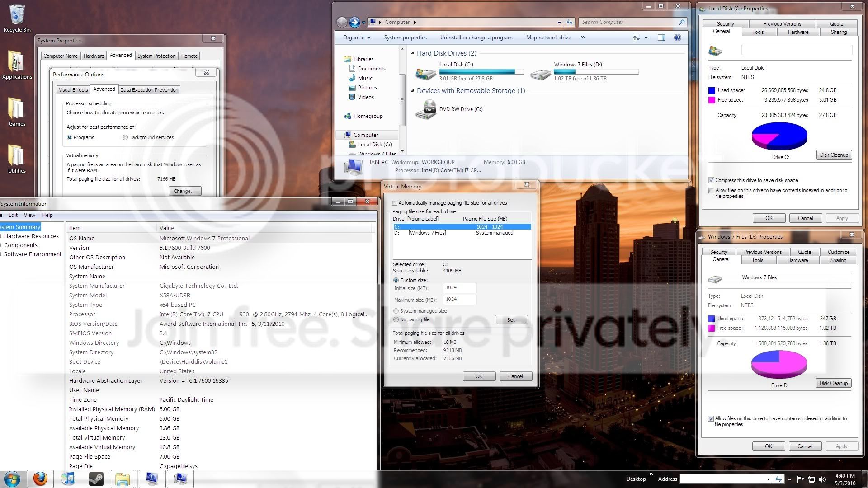Open Homegroup in the navigation pane
This screenshot has width=868, height=488.
[368, 116]
